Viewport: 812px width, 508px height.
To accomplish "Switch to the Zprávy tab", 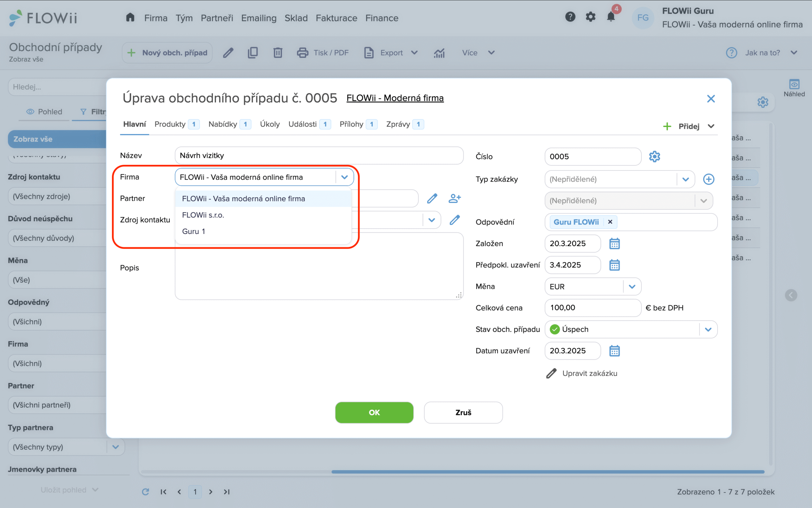I will (405, 124).
